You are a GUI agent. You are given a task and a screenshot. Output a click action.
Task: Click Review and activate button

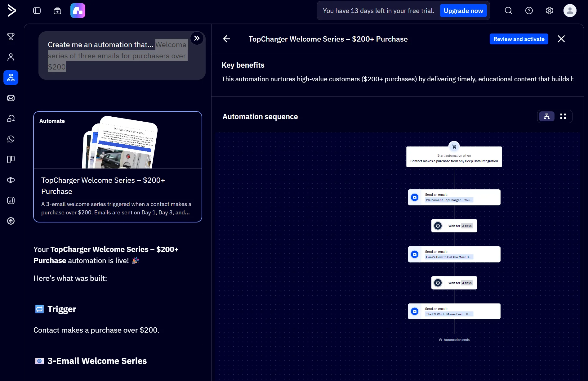tap(519, 39)
